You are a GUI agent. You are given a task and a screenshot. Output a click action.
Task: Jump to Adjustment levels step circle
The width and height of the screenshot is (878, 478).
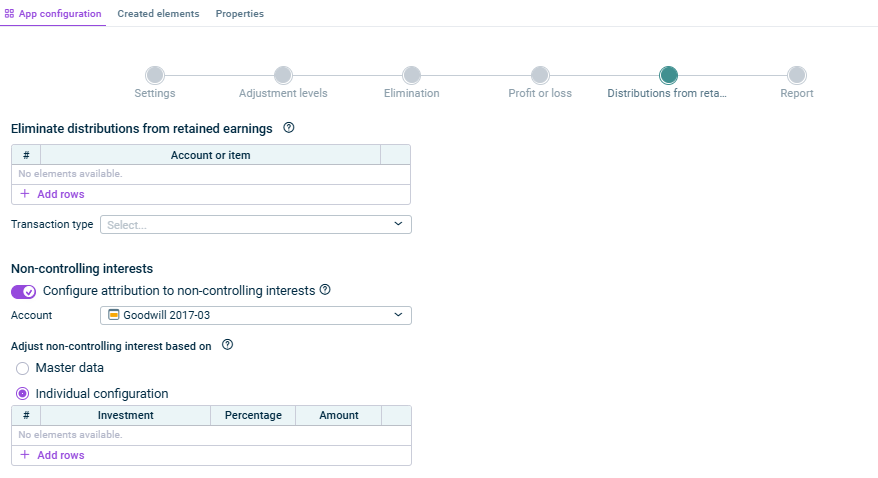coord(283,75)
